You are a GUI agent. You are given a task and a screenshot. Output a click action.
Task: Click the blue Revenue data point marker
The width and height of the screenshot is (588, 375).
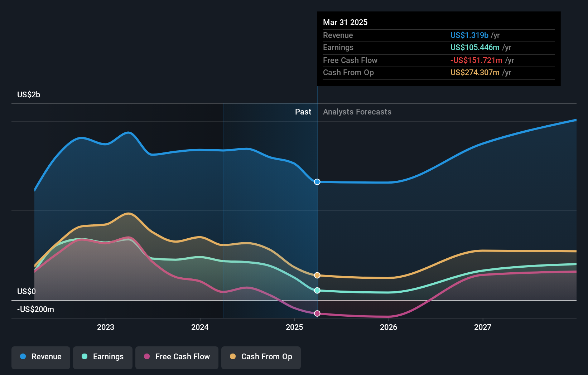pos(317,182)
